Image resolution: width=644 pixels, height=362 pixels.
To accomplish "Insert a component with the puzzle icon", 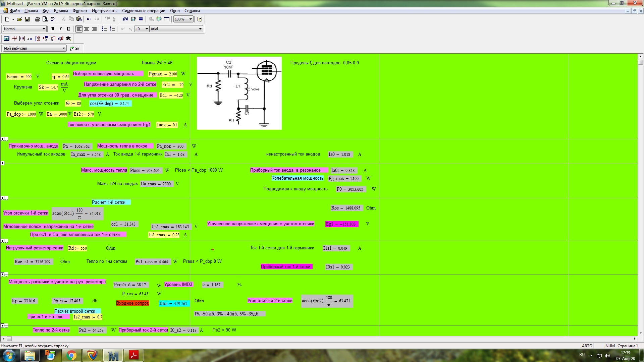I will coord(159,19).
